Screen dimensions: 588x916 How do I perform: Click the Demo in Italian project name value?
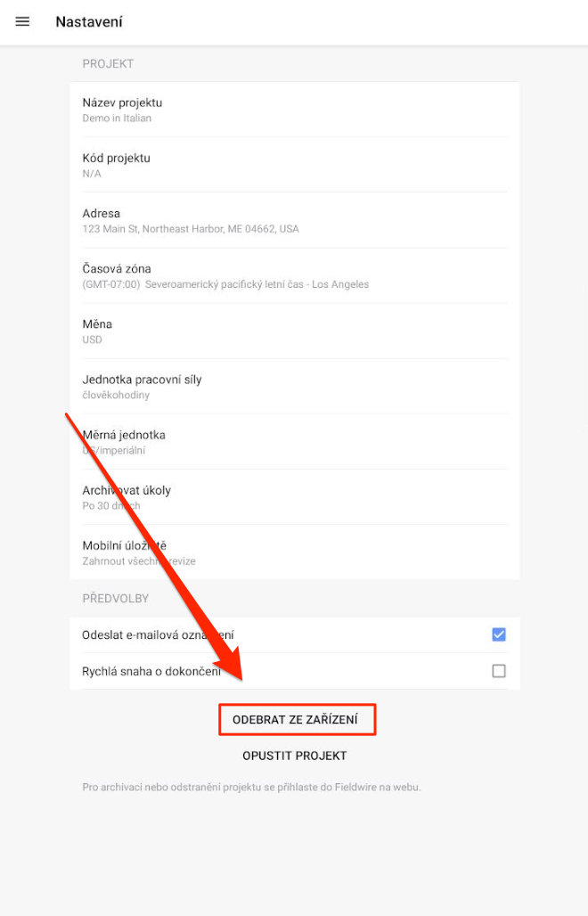pos(117,118)
